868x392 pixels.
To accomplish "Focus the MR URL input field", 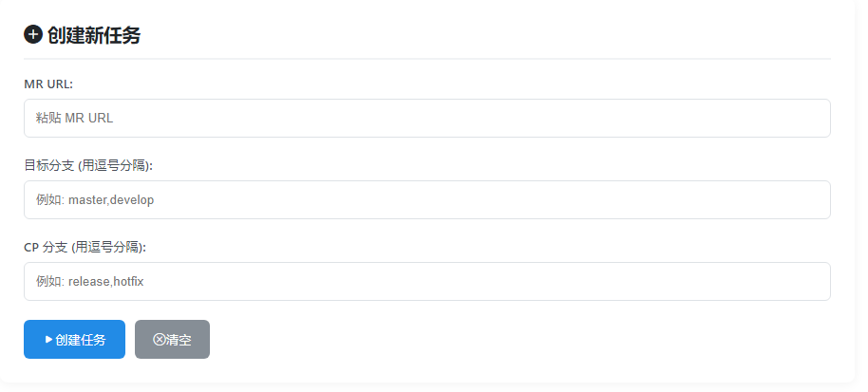I will pos(426,119).
